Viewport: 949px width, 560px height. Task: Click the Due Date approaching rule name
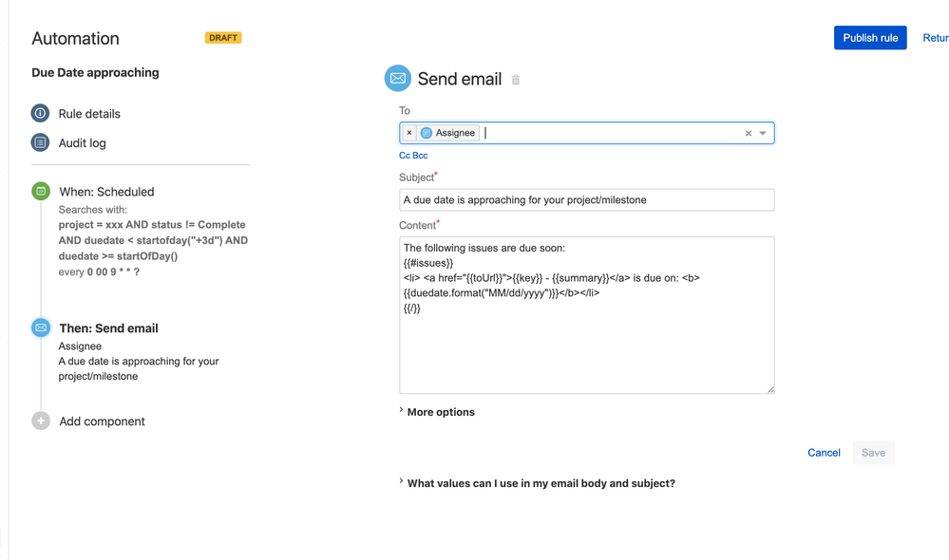95,72
